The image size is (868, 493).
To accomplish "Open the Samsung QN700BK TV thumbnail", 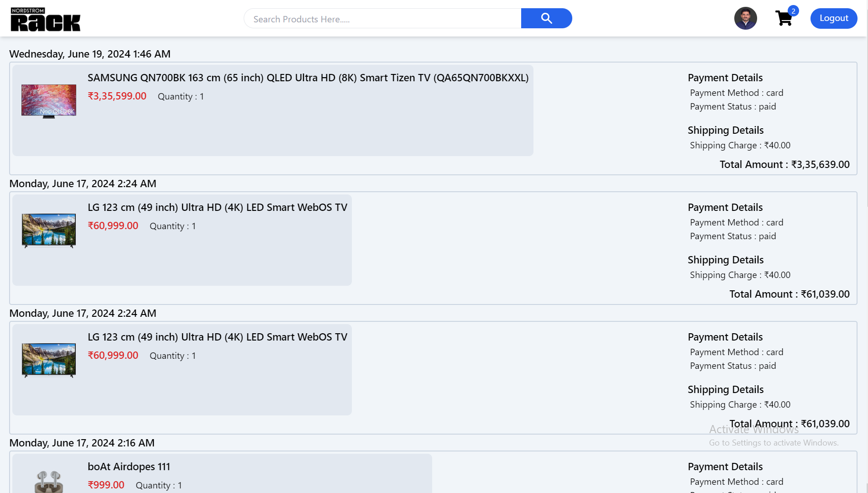I will click(49, 101).
